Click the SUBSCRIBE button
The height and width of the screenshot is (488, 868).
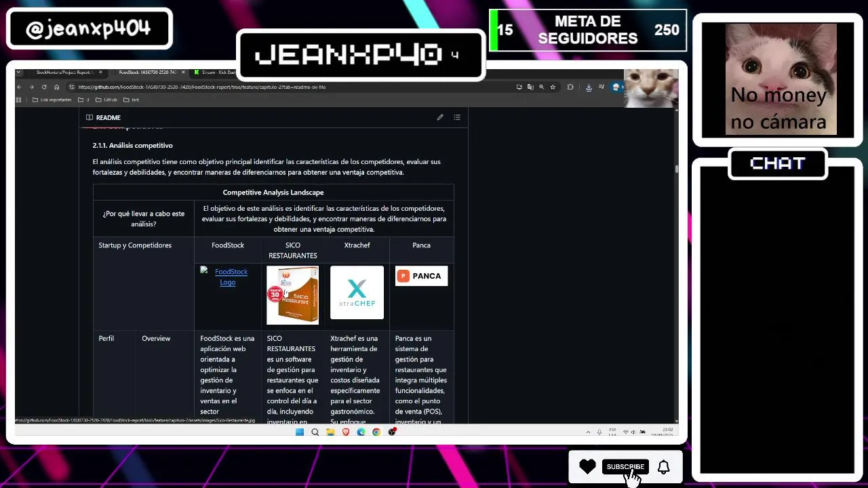coord(625,466)
